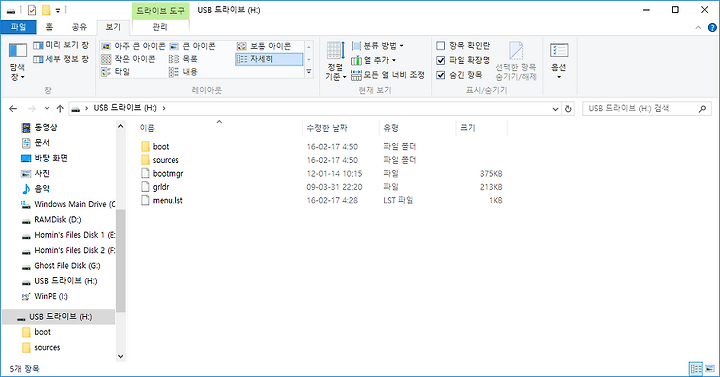This screenshot has width=720, height=377.
Task: Click 모든 열 너비 조정 button
Action: tap(388, 75)
